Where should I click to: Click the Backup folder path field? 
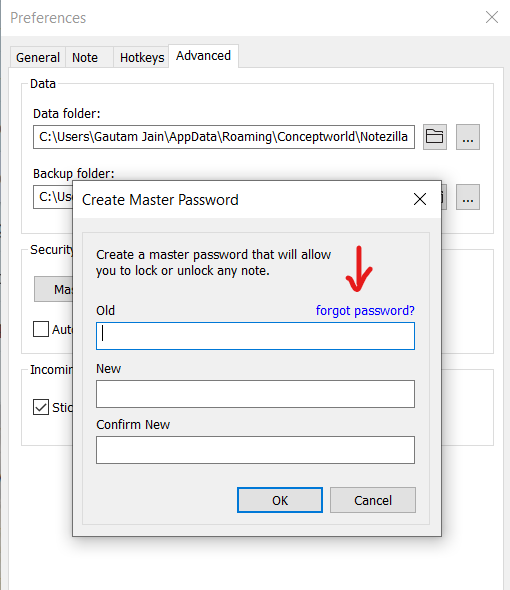(x=53, y=197)
